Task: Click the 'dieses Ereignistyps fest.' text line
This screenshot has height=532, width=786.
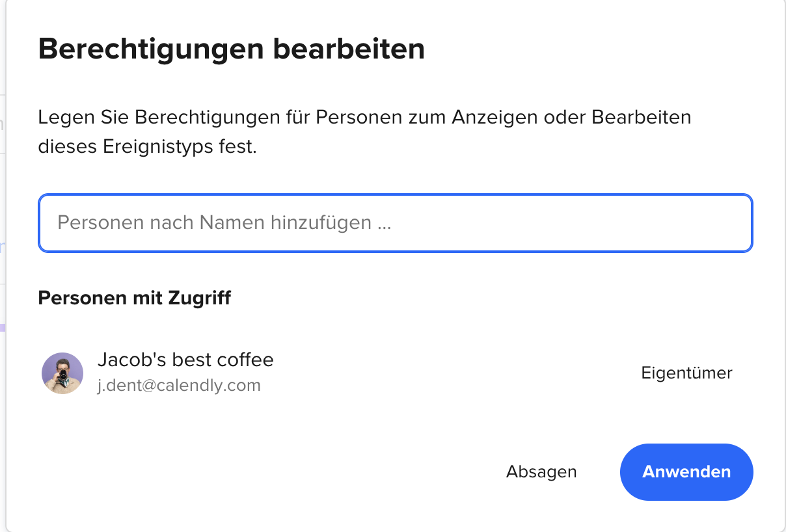Action: (148, 147)
